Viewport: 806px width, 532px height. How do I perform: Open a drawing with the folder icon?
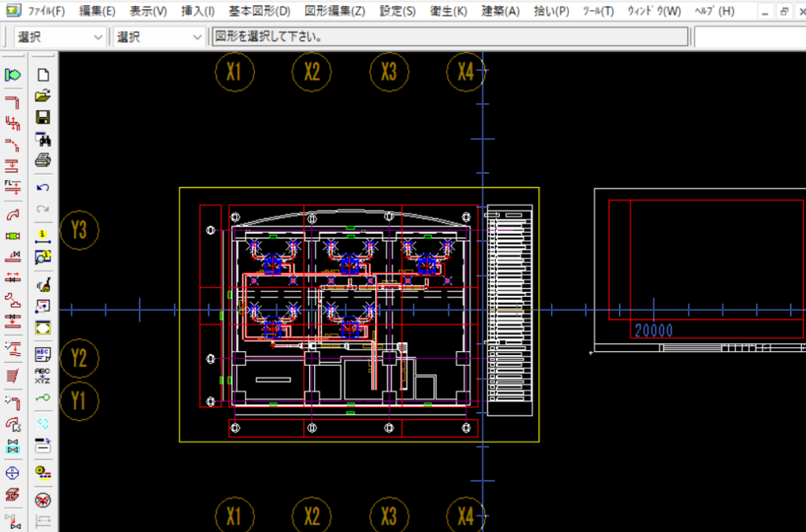click(43, 96)
